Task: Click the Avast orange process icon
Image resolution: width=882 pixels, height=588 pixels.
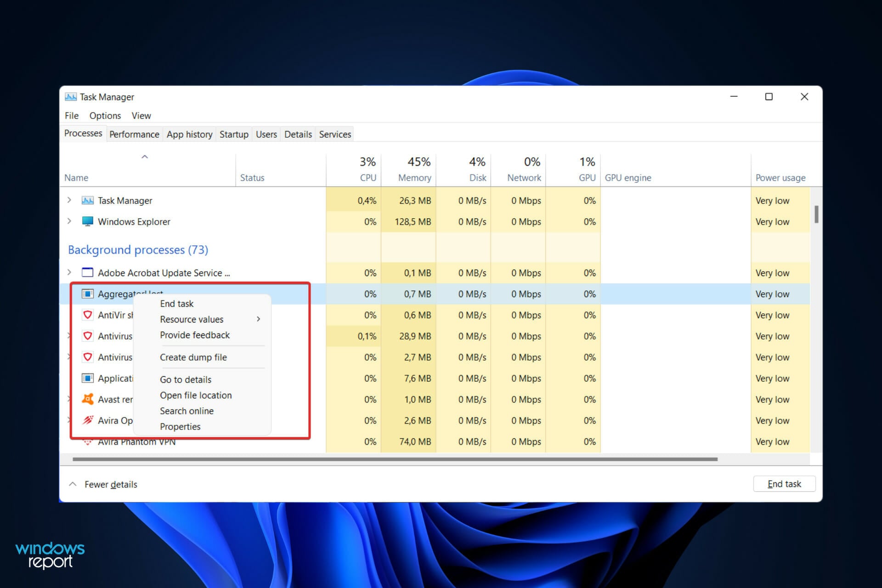Action: (x=87, y=399)
